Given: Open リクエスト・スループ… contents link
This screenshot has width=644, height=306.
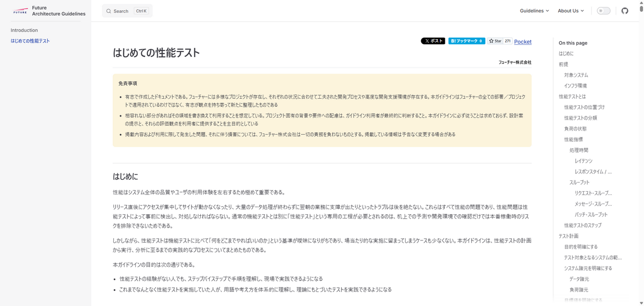Looking at the screenshot, I should 594,193.
